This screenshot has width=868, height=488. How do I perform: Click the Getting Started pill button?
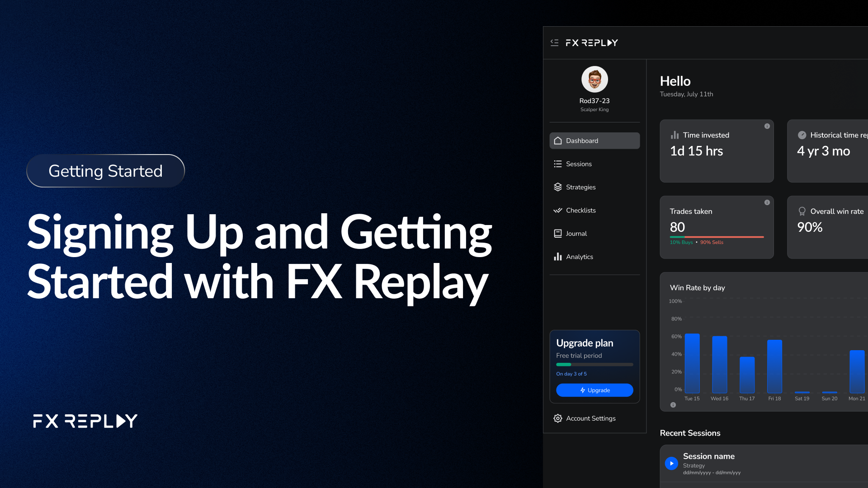coord(105,171)
